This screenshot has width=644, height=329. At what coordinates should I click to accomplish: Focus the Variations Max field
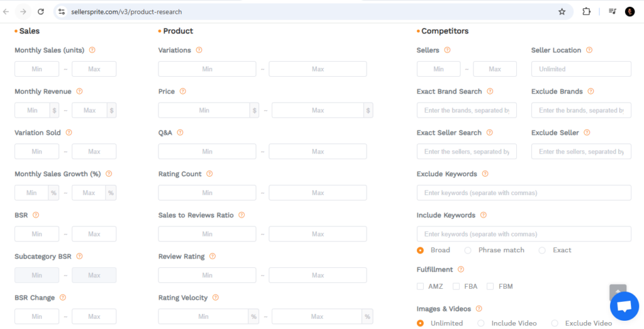(x=318, y=69)
